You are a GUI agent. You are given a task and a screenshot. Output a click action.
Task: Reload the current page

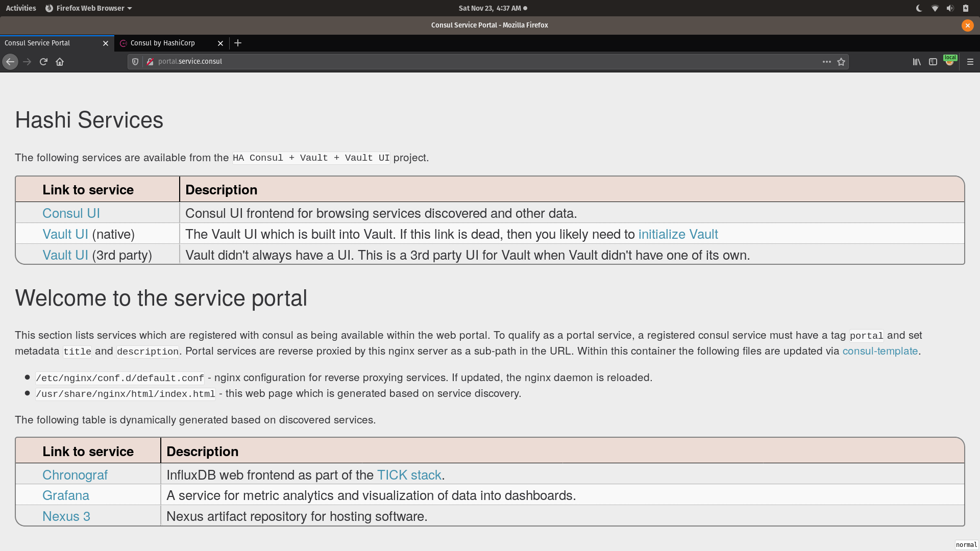pyautogui.click(x=43, y=62)
